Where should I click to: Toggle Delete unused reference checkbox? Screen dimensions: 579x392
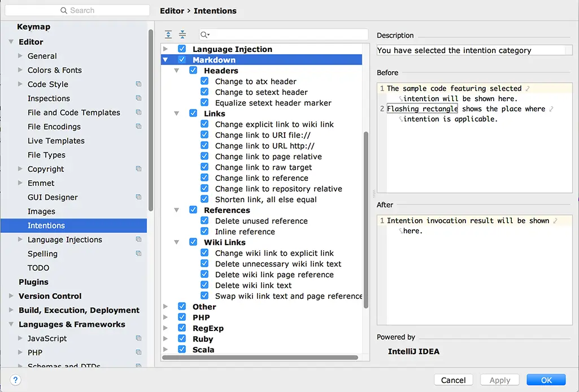(204, 220)
